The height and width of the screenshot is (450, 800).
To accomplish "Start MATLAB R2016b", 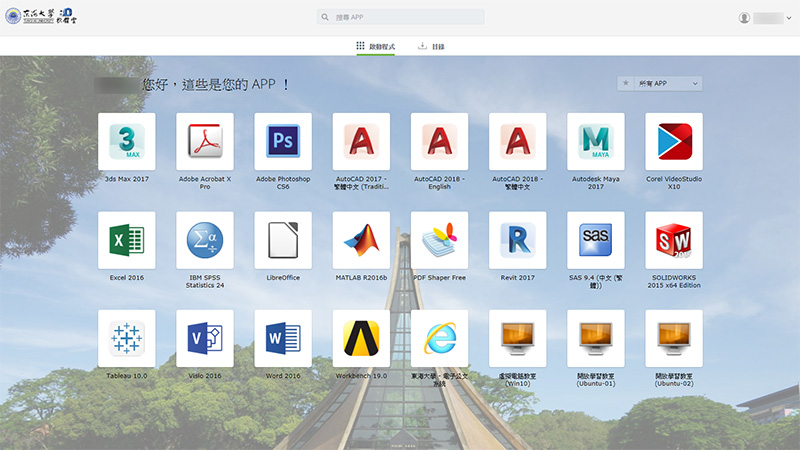I will point(361,240).
